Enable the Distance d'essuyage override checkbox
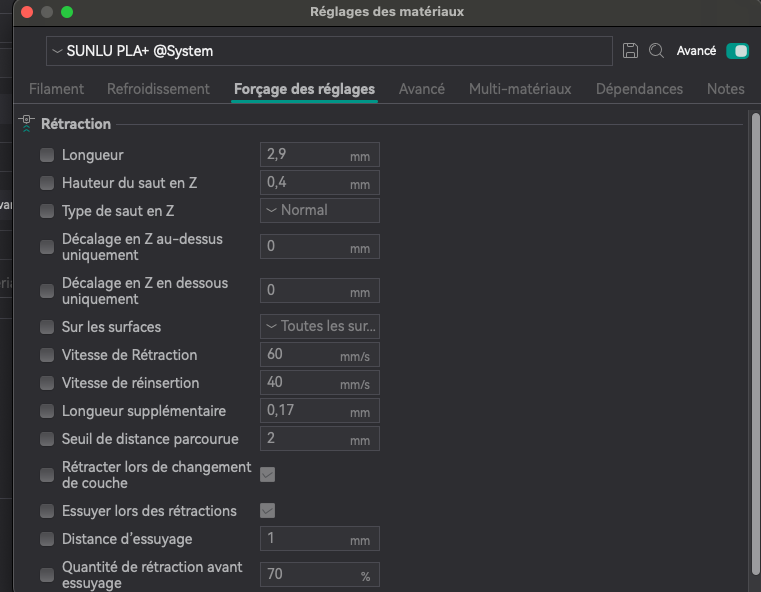This screenshot has height=592, width=761. coord(47,539)
